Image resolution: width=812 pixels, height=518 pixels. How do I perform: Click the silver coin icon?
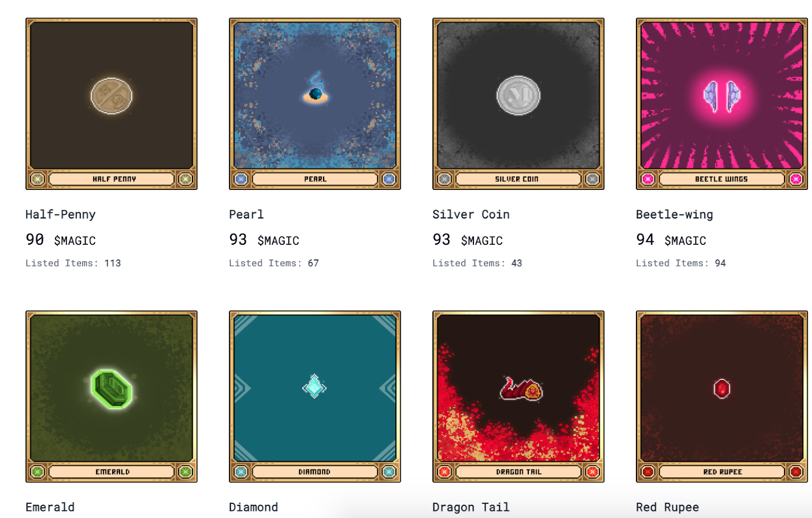(518, 95)
